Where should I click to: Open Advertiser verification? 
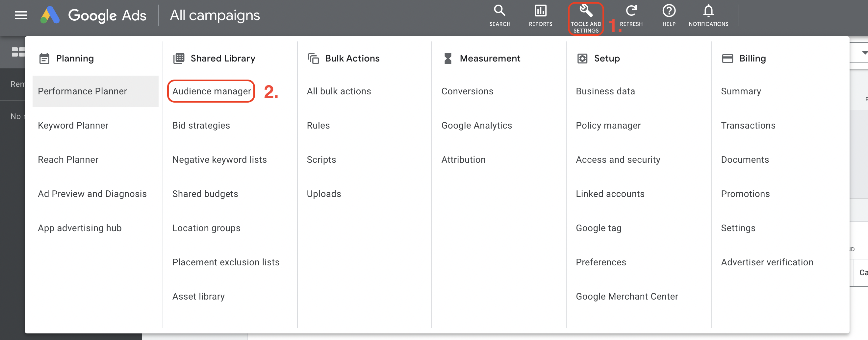click(767, 262)
